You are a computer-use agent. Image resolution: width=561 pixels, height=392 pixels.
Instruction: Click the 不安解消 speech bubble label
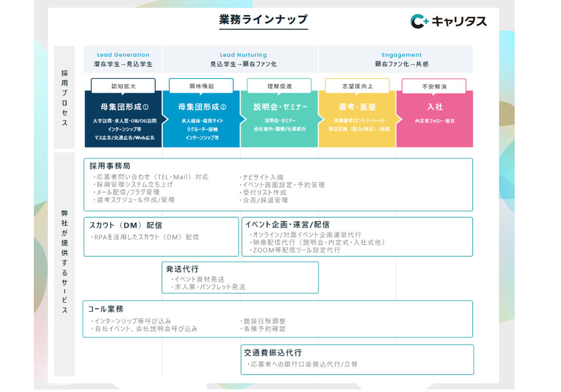click(x=434, y=86)
